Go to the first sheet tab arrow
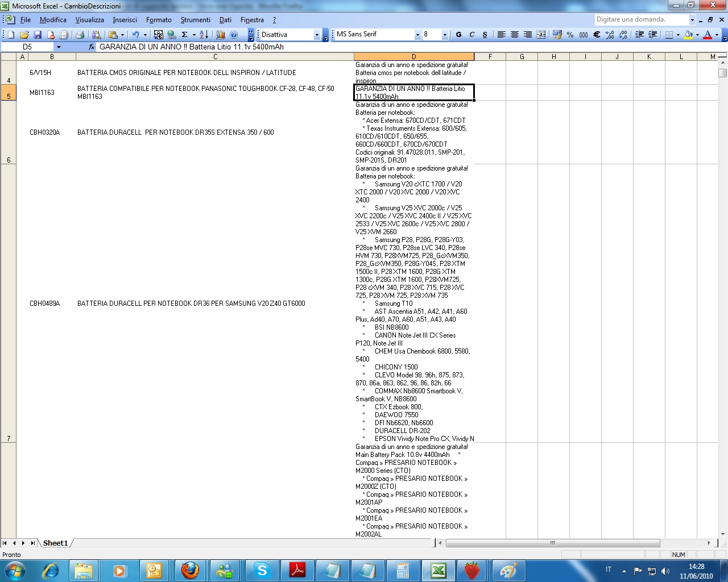Image resolution: width=728 pixels, height=582 pixels. click(x=5, y=543)
